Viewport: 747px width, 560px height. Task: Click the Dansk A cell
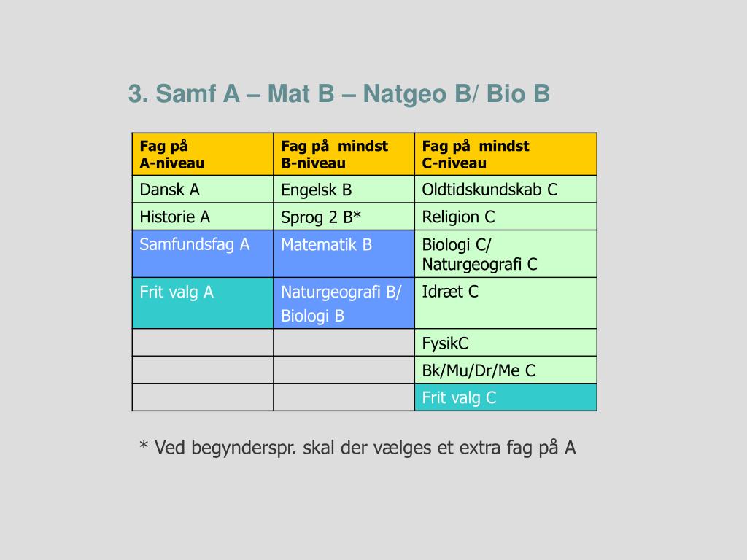[203, 190]
